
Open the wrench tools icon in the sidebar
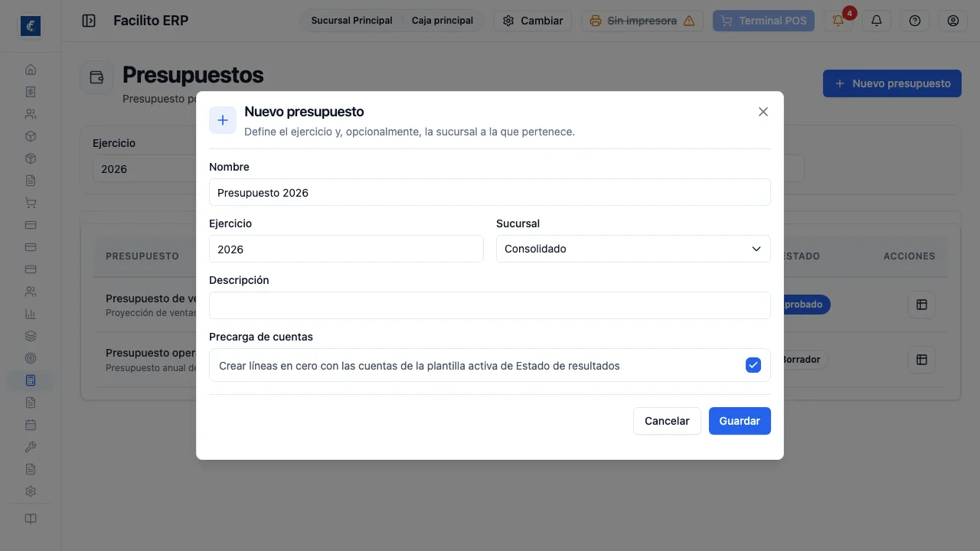pos(31,447)
